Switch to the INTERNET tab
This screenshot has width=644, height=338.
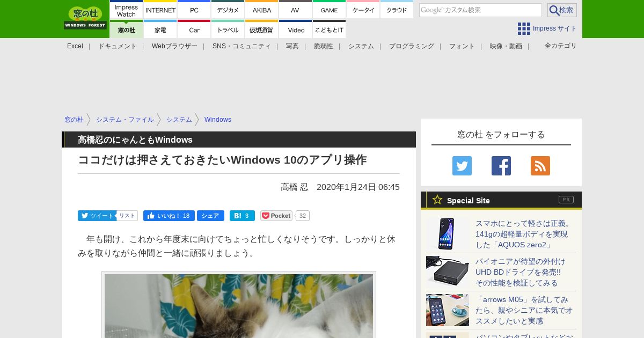pos(160,10)
